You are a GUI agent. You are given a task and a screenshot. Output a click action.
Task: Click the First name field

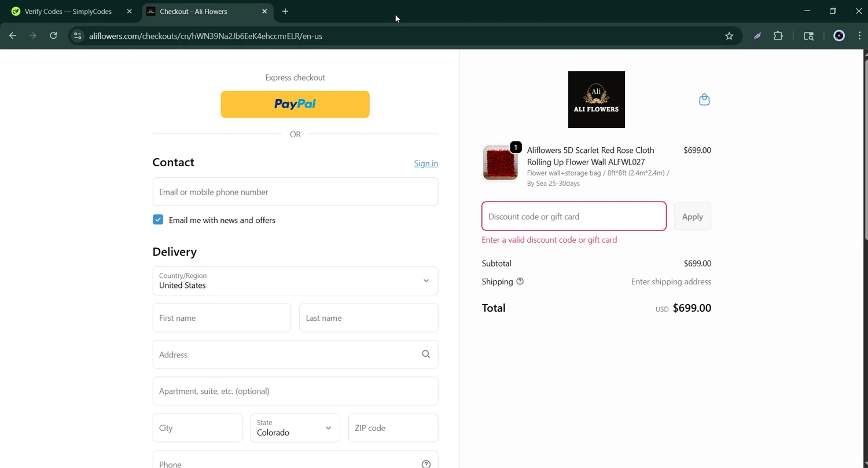[x=222, y=318]
